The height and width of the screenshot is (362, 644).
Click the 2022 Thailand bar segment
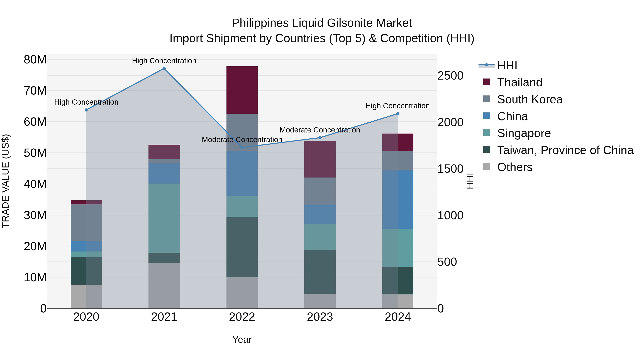tap(242, 90)
